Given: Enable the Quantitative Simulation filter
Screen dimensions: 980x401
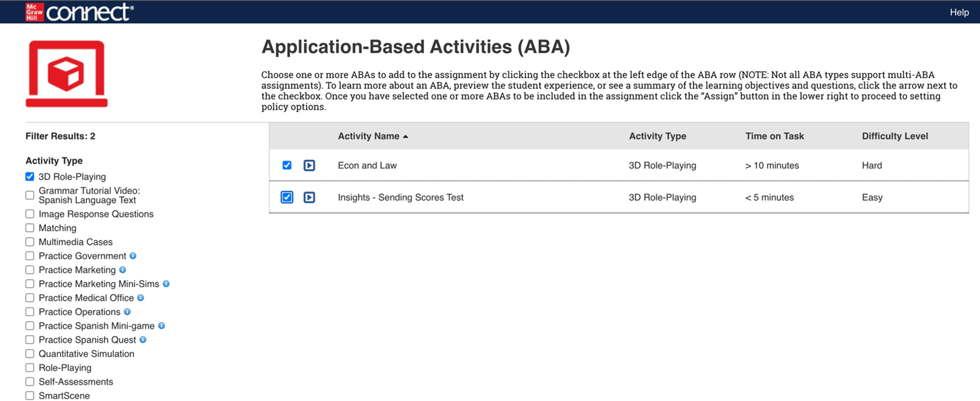Looking at the screenshot, I should coord(30,354).
